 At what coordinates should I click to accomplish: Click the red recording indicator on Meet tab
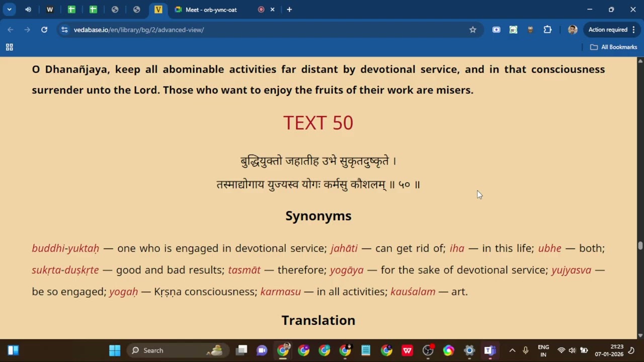[261, 10]
